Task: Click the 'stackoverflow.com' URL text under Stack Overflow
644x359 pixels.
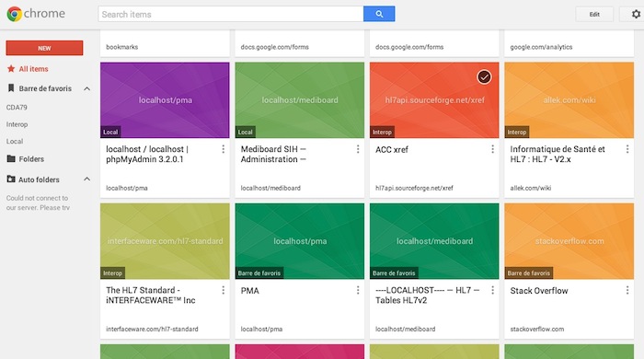Action: 536,329
